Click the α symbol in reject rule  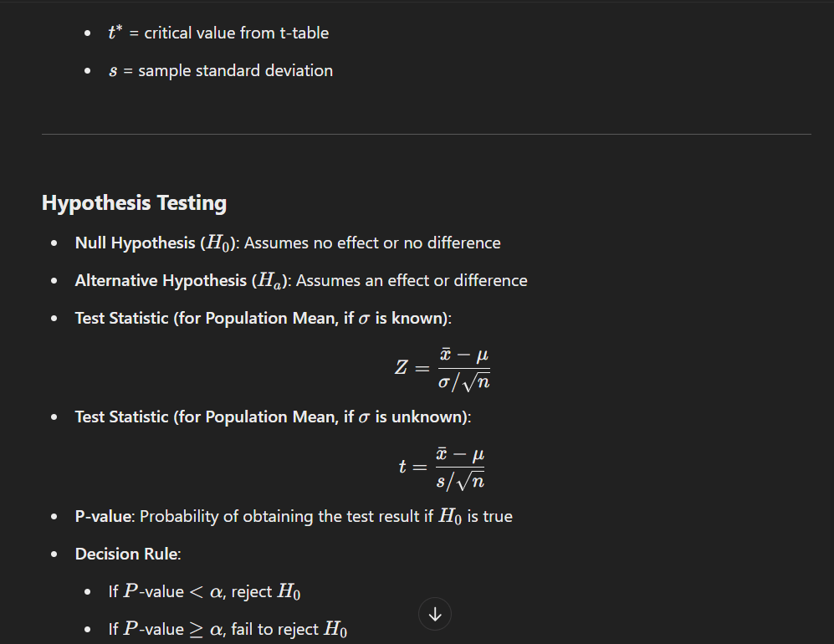click(x=216, y=592)
